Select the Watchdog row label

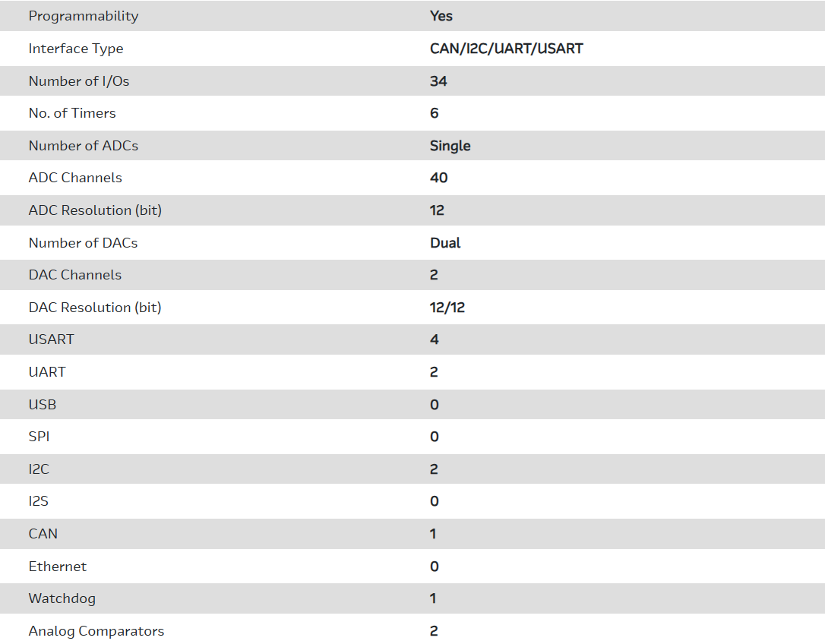(62, 598)
